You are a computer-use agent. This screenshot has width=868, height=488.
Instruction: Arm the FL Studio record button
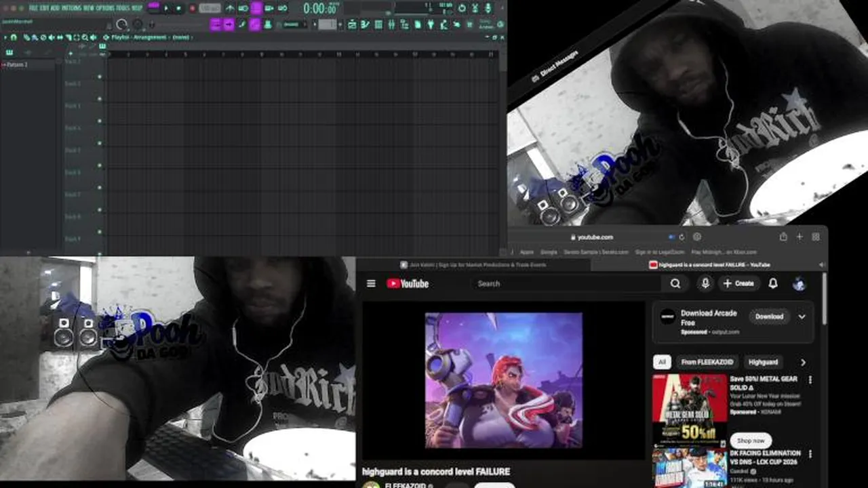[x=193, y=9]
